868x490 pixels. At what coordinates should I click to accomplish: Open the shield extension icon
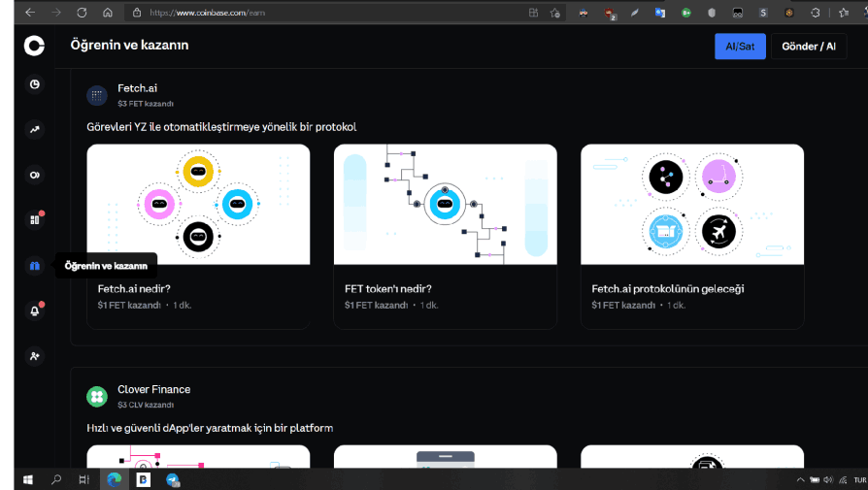pos(712,13)
